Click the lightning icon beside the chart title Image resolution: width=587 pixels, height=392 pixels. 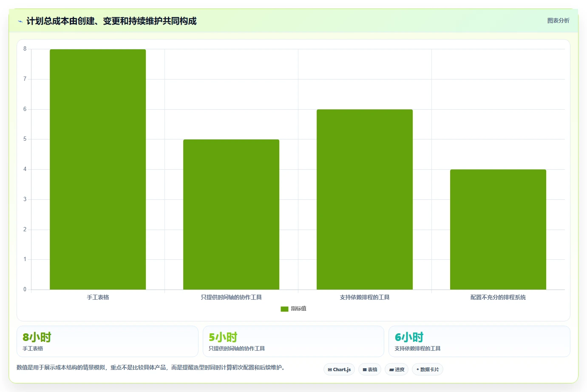point(20,21)
